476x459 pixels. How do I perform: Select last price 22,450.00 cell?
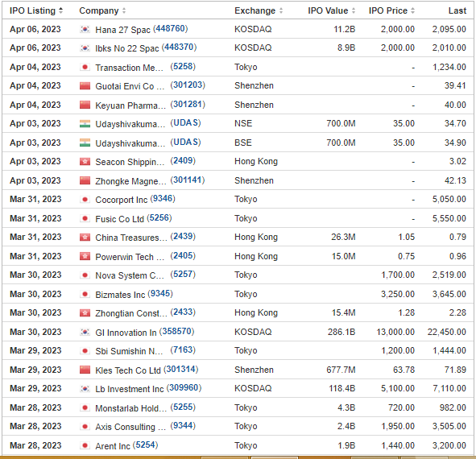pos(446,332)
